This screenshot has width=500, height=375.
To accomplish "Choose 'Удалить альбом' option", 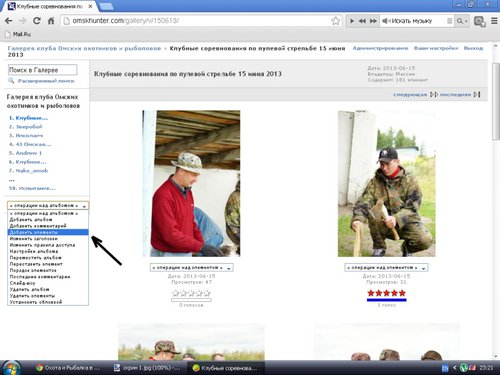I will point(48,289).
